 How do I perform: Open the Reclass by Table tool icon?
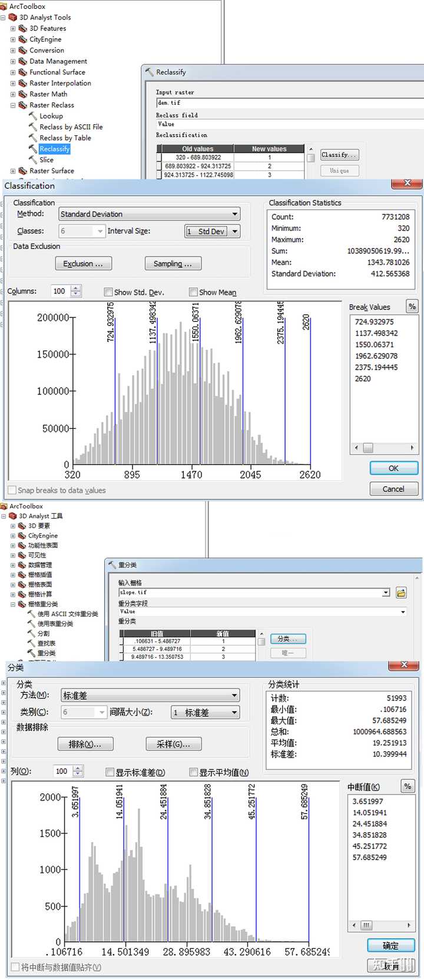click(x=33, y=138)
